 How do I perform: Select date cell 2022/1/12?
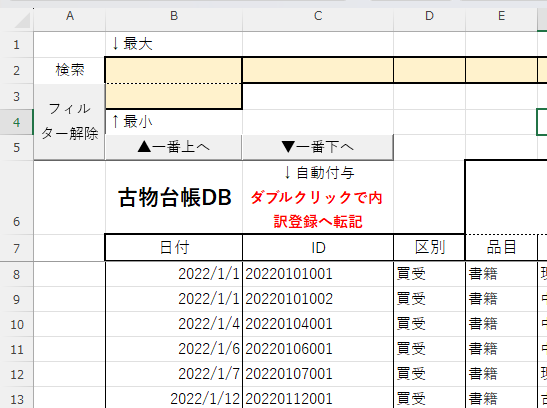pyautogui.click(x=173, y=398)
